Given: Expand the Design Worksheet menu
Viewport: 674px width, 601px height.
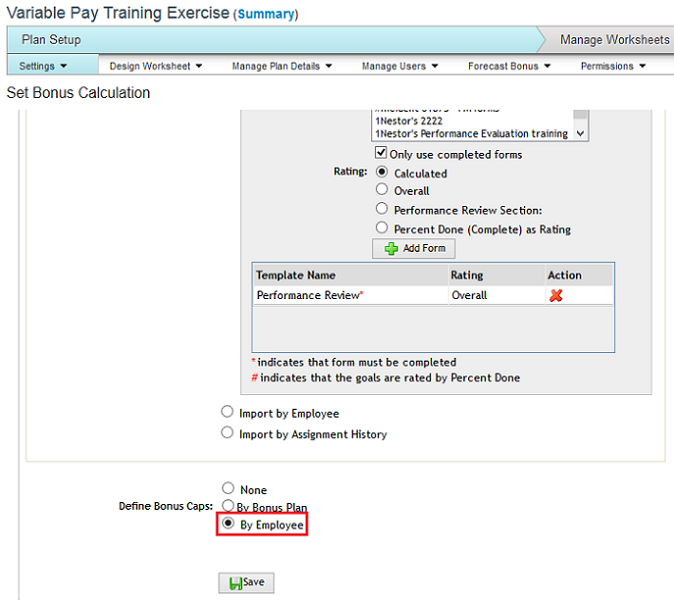Looking at the screenshot, I should (156, 66).
